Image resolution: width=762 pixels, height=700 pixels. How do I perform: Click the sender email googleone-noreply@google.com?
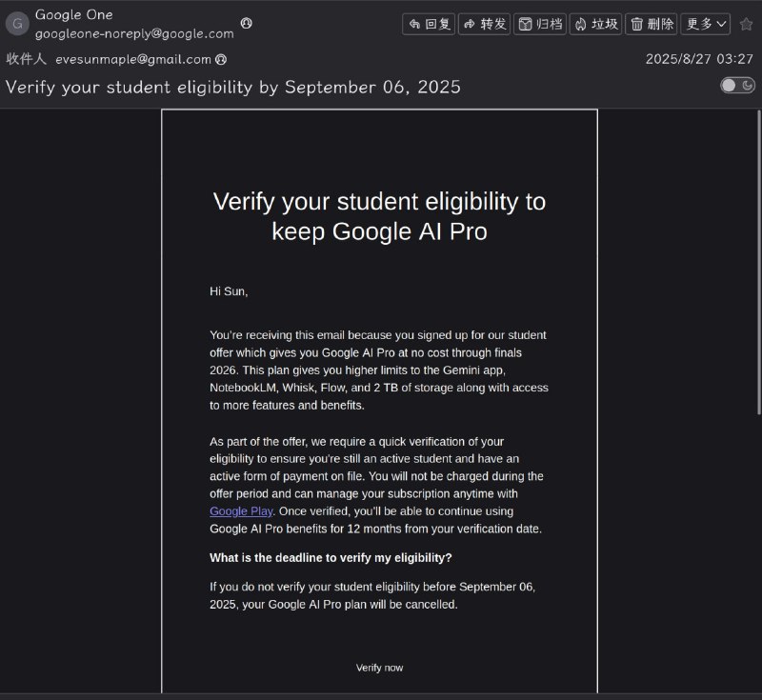(x=134, y=33)
